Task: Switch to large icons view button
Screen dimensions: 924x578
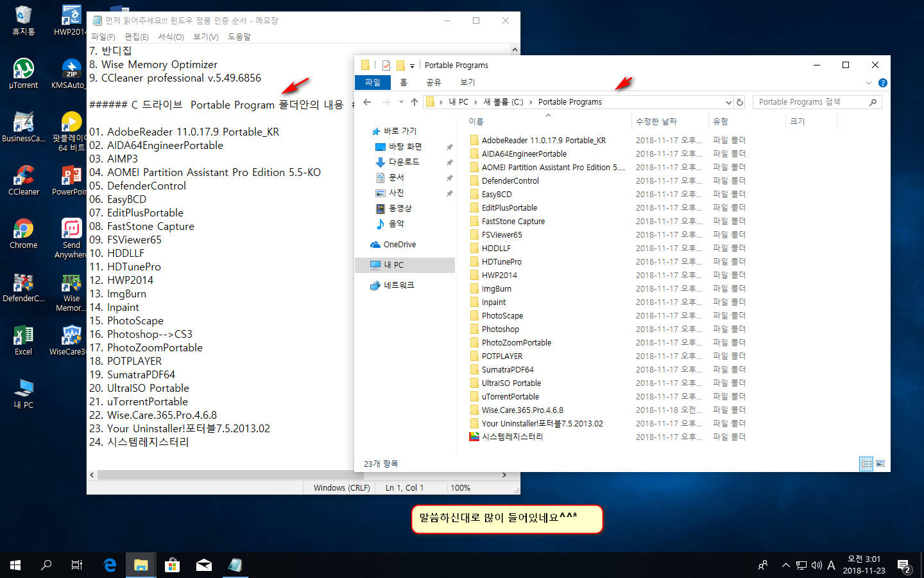Action: pos(880,464)
